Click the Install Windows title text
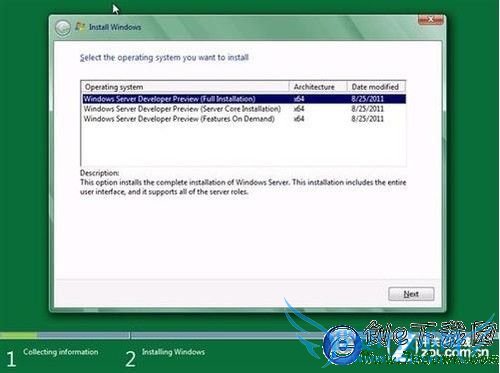 tap(115, 27)
